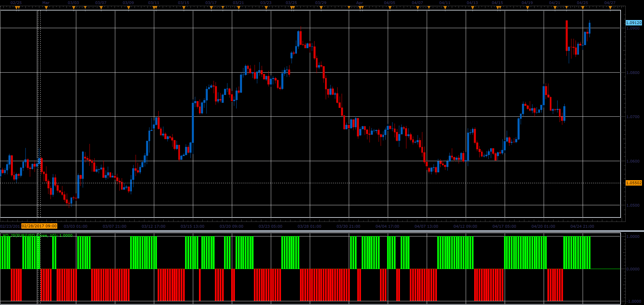The image size is (644, 305).
Task: Click the 1.0700 price axis label
Action: (x=633, y=117)
